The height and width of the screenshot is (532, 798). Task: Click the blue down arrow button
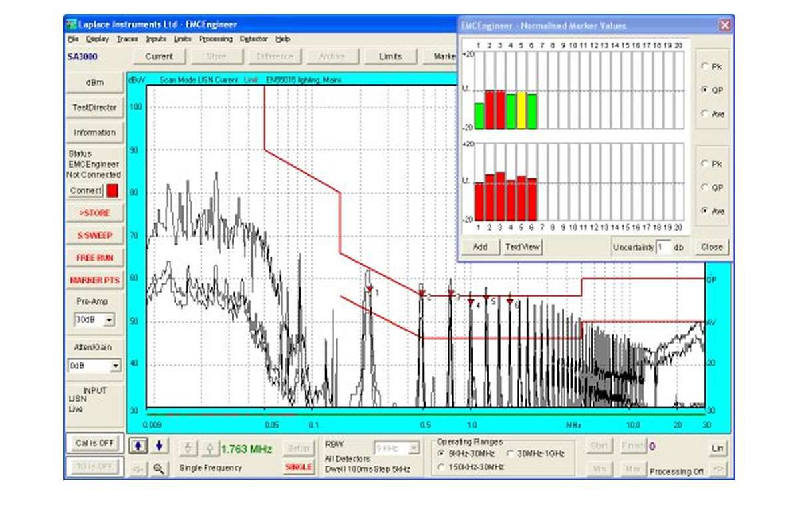click(x=159, y=446)
